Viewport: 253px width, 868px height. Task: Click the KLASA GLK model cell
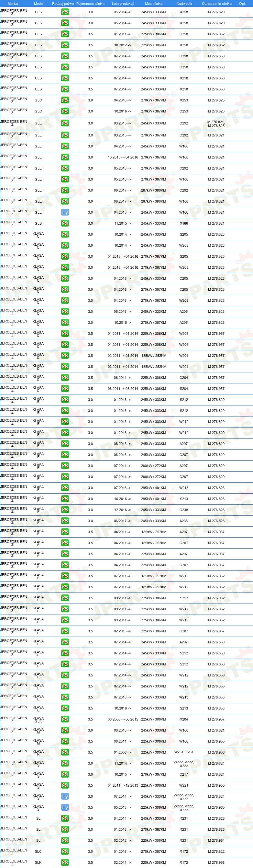coord(38,720)
